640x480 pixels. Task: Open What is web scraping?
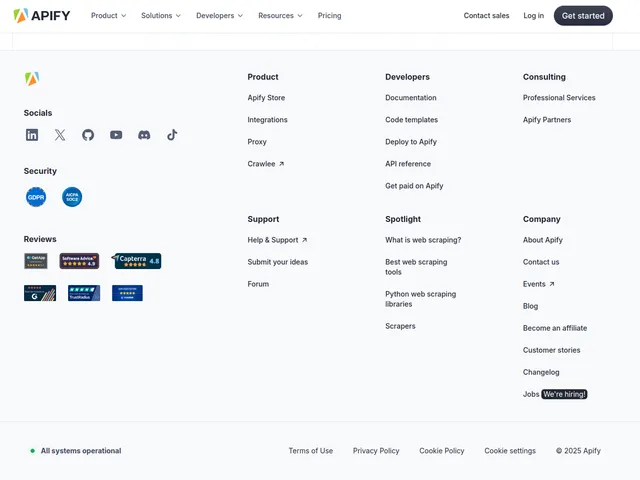[423, 240]
